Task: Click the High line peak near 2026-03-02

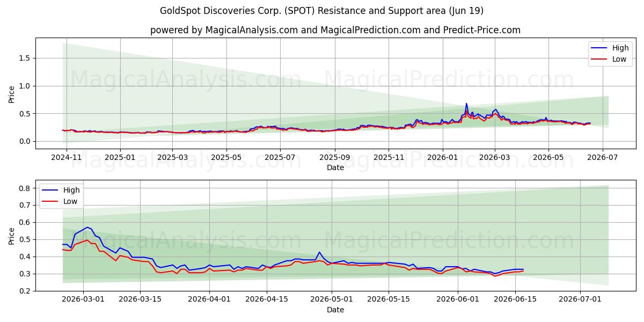Action: pyautogui.click(x=87, y=227)
